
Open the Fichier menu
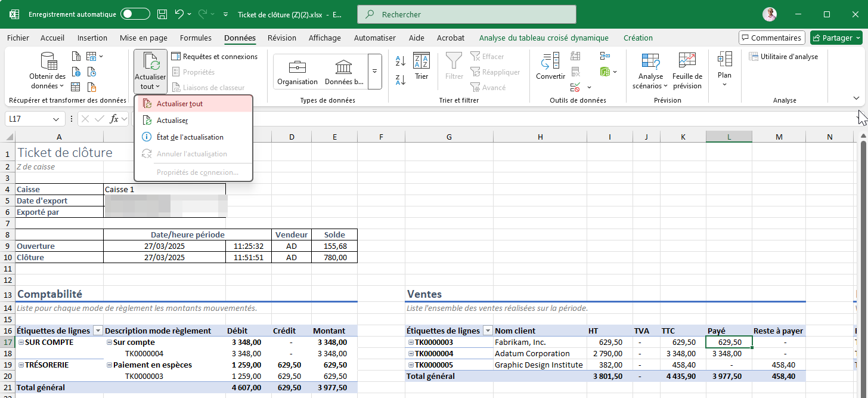18,38
